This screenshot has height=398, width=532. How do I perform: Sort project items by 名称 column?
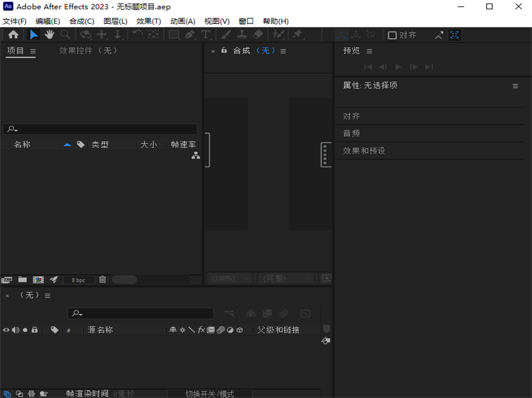[22, 145]
